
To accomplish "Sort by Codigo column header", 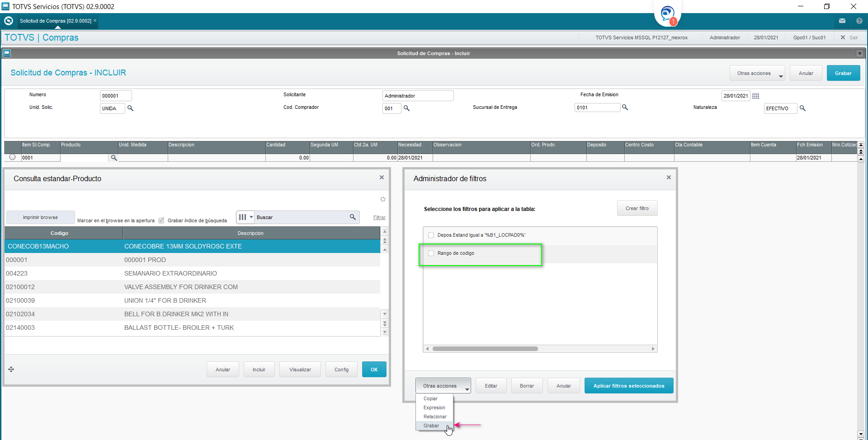I will pyautogui.click(x=64, y=233).
